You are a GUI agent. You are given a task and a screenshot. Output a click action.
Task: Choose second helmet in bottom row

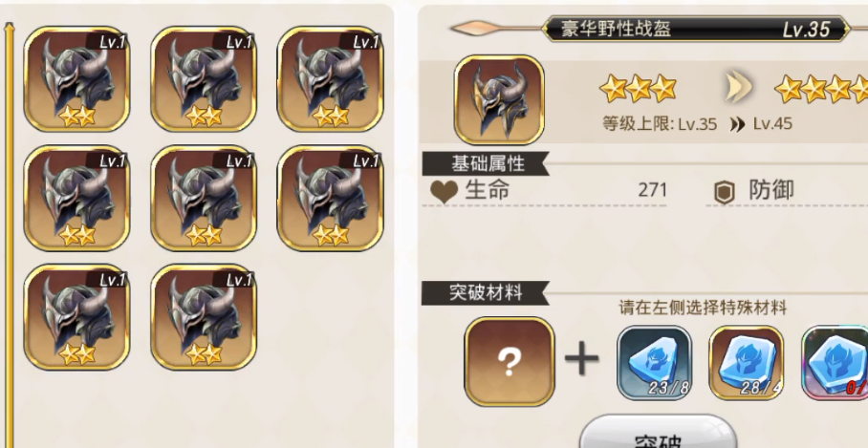click(x=204, y=317)
